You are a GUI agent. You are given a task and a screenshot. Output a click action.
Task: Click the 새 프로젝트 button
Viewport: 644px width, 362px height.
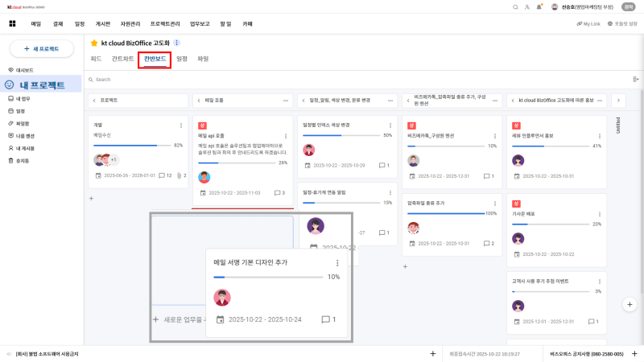pos(41,49)
